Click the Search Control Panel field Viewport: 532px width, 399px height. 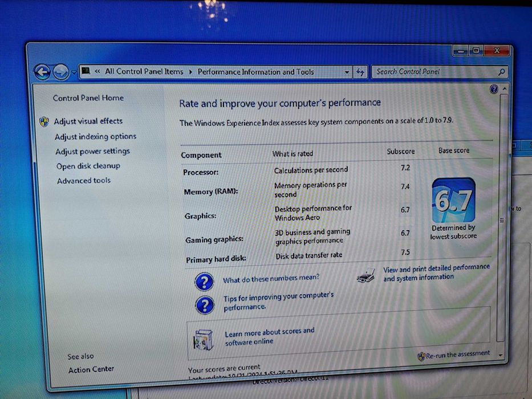440,72
